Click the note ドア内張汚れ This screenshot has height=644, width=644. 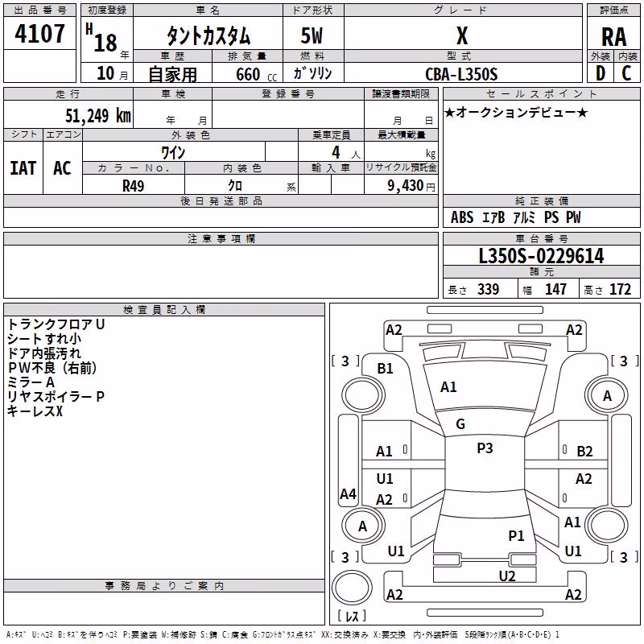(44, 353)
